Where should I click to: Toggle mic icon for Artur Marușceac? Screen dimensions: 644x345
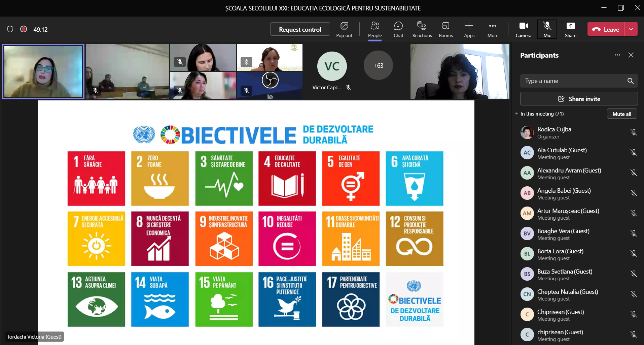(x=634, y=213)
